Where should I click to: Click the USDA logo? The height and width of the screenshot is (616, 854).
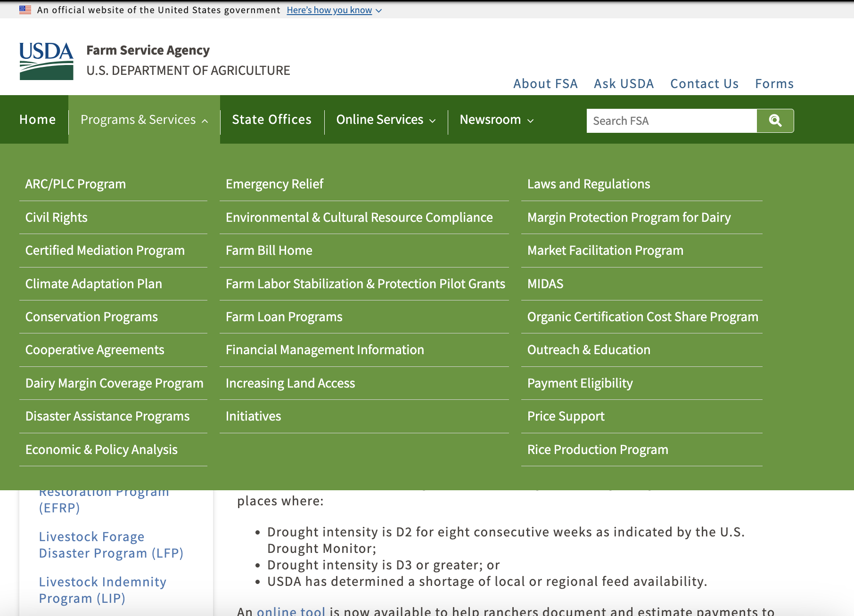pos(46,61)
